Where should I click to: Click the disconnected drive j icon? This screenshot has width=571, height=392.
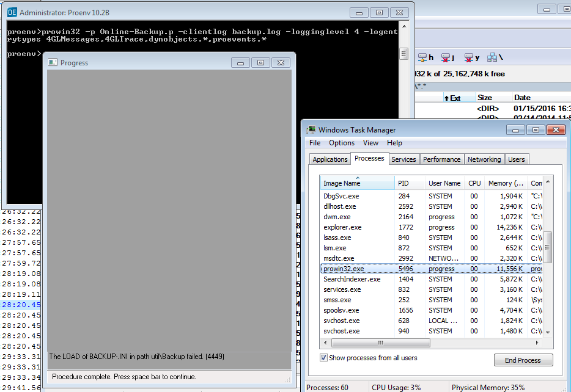[x=445, y=57]
